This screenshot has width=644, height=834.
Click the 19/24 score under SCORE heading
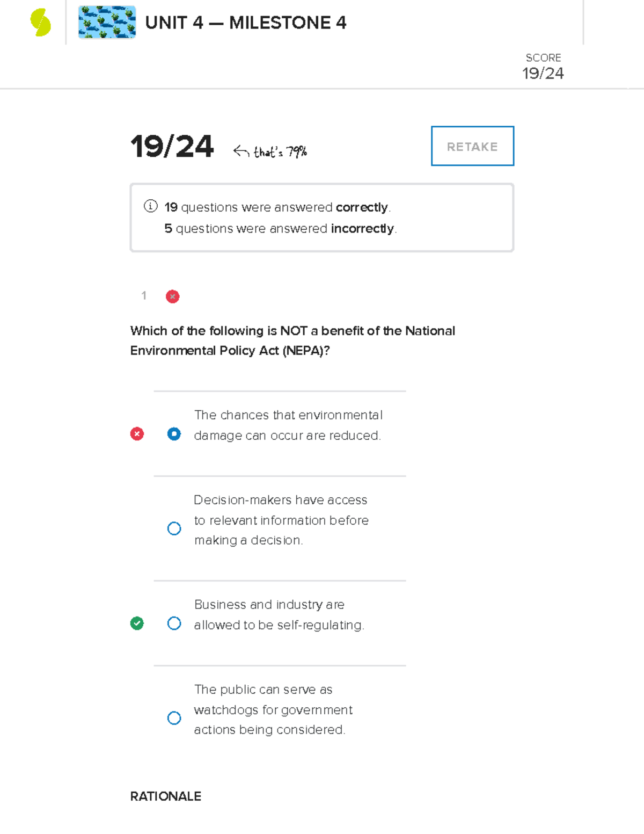tap(543, 74)
